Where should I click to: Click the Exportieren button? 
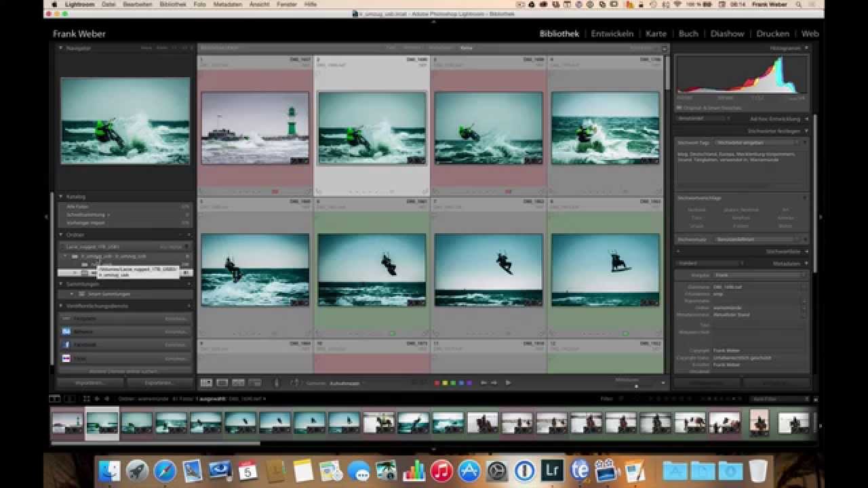coord(159,383)
